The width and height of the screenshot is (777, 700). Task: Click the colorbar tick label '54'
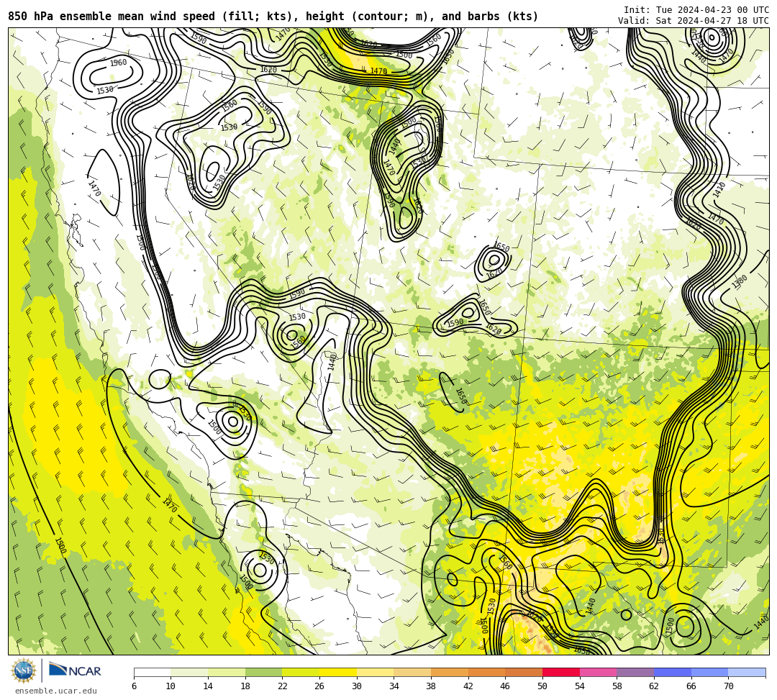tap(579, 686)
